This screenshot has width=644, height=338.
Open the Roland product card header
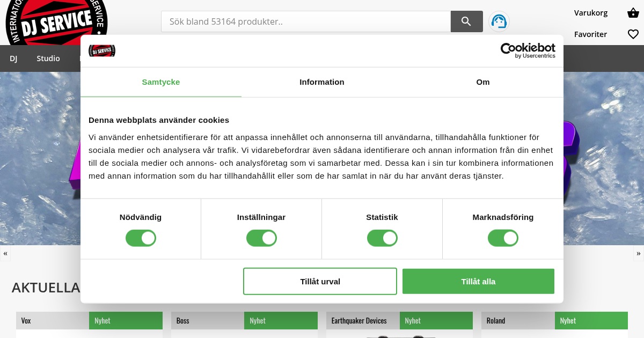pyautogui.click(x=518, y=321)
